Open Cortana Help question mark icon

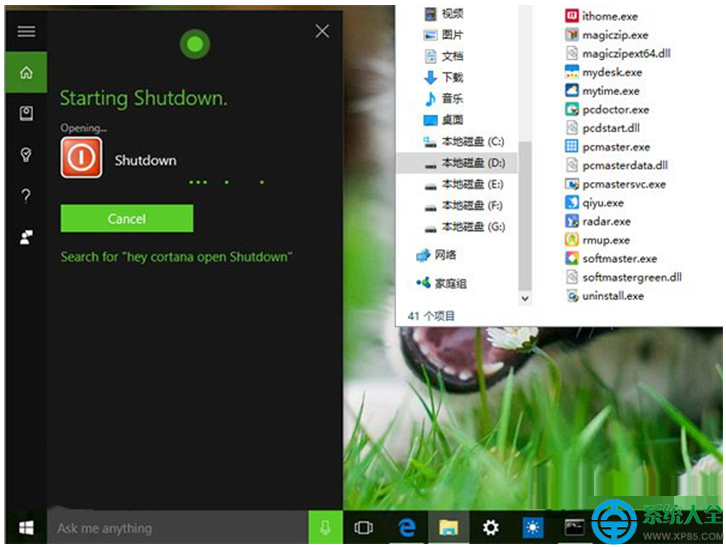click(x=26, y=196)
